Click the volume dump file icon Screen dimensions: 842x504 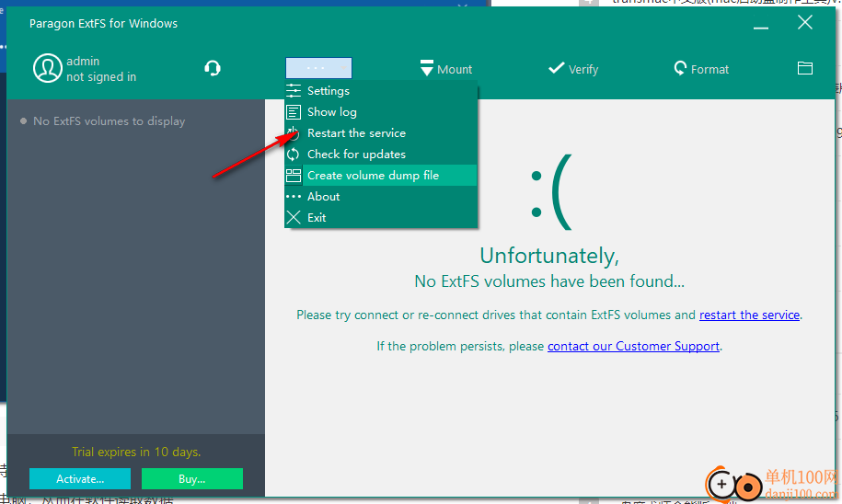click(294, 176)
